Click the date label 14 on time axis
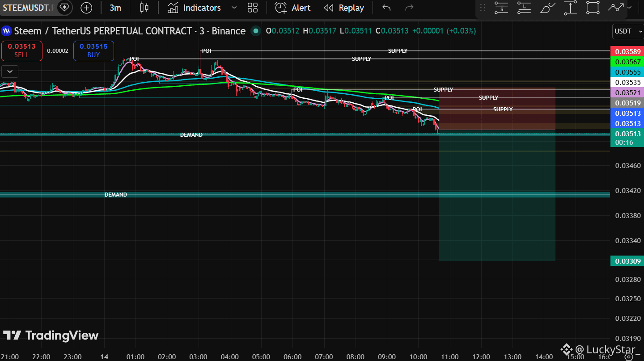Image resolution: width=644 pixels, height=361 pixels. tap(104, 357)
